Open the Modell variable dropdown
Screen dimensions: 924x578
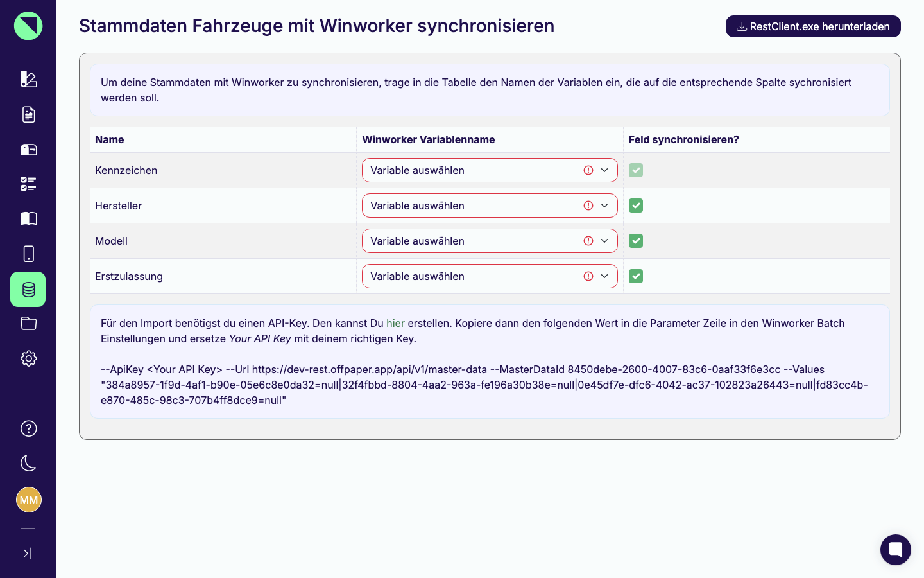[490, 241]
